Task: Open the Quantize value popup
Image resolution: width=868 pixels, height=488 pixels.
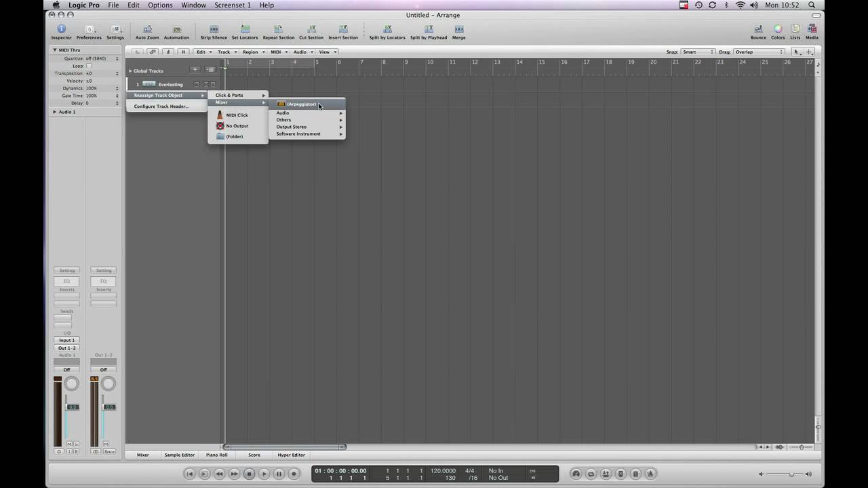Action: (x=102, y=58)
